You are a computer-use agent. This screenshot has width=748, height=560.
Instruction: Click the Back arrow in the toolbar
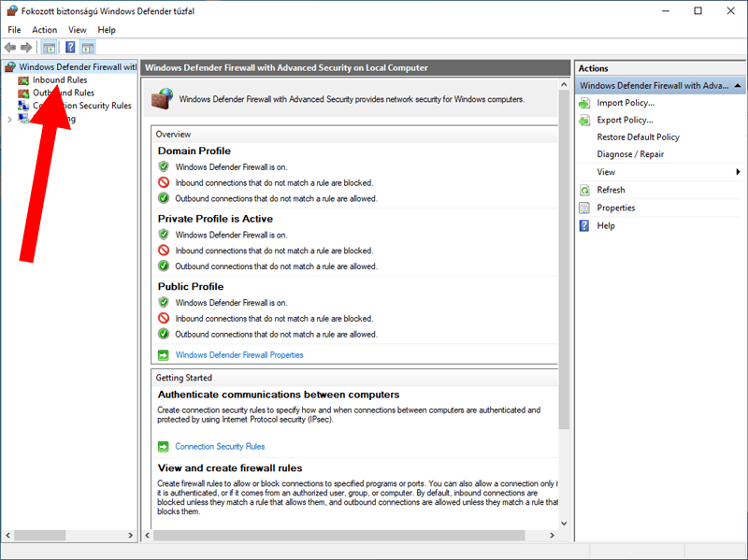[x=10, y=48]
